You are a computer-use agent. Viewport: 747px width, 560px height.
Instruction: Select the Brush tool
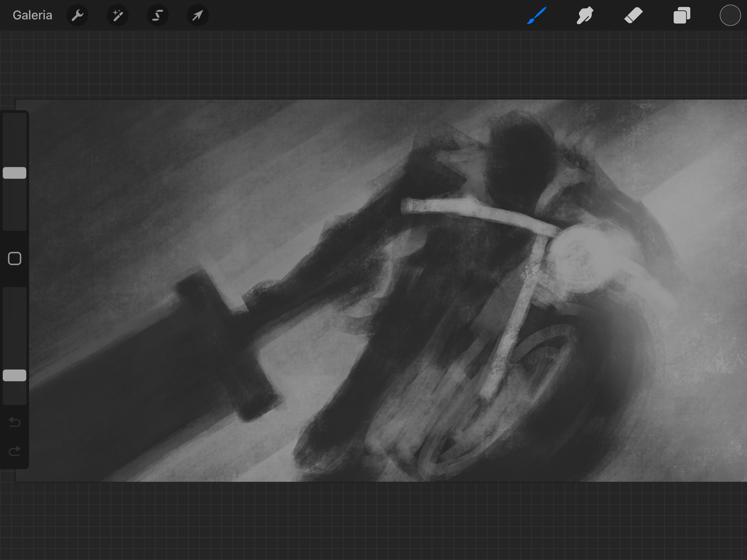pos(537,15)
